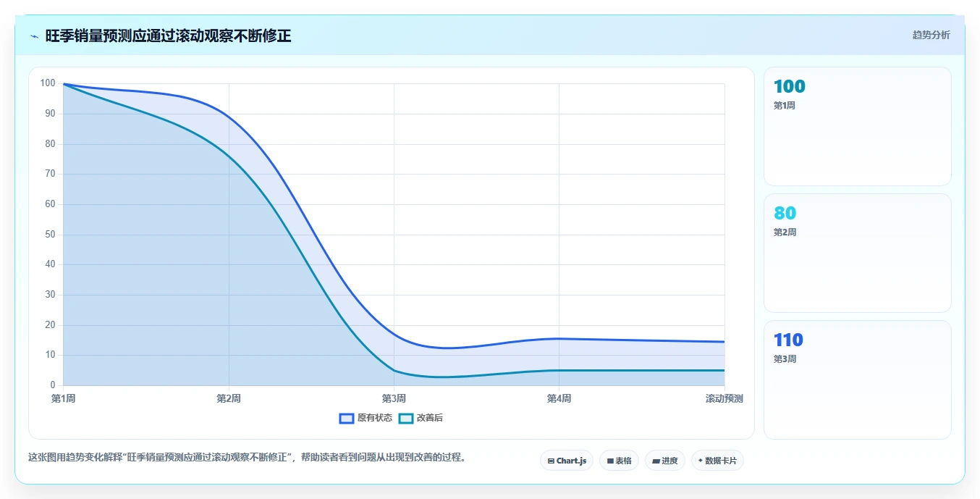Click the 第2周 x-axis label

click(229, 398)
